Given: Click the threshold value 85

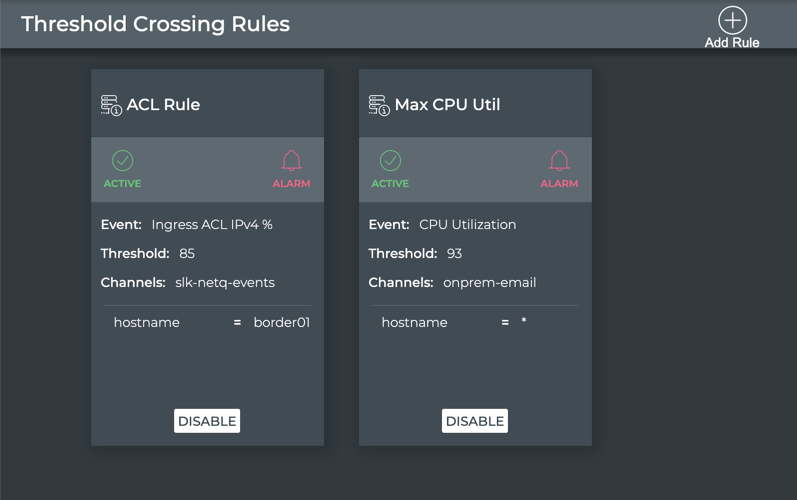Looking at the screenshot, I should tap(187, 254).
